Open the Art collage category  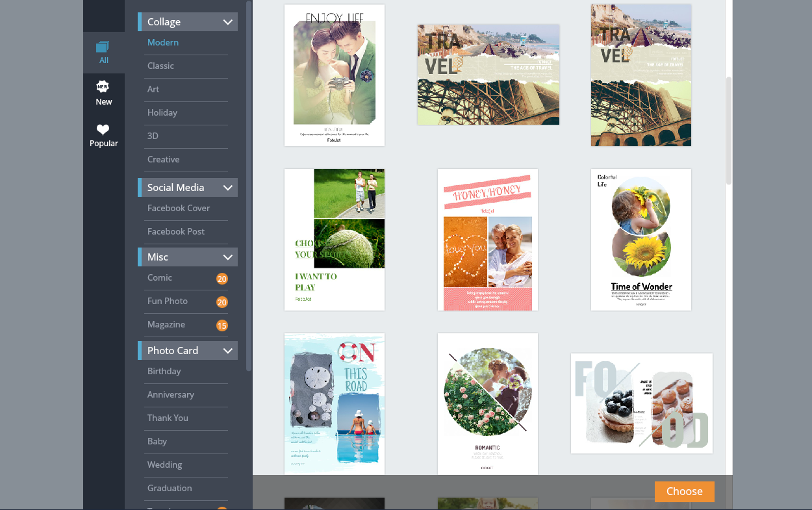153,89
